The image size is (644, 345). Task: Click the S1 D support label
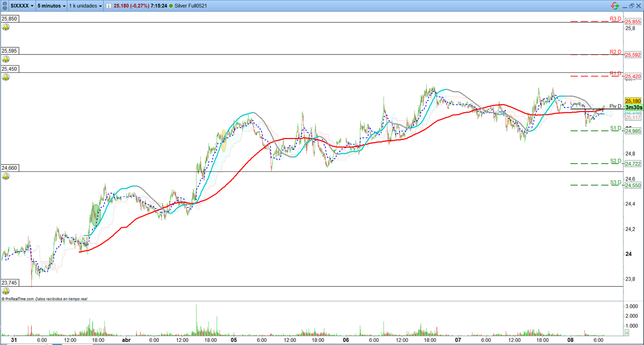tap(616, 128)
